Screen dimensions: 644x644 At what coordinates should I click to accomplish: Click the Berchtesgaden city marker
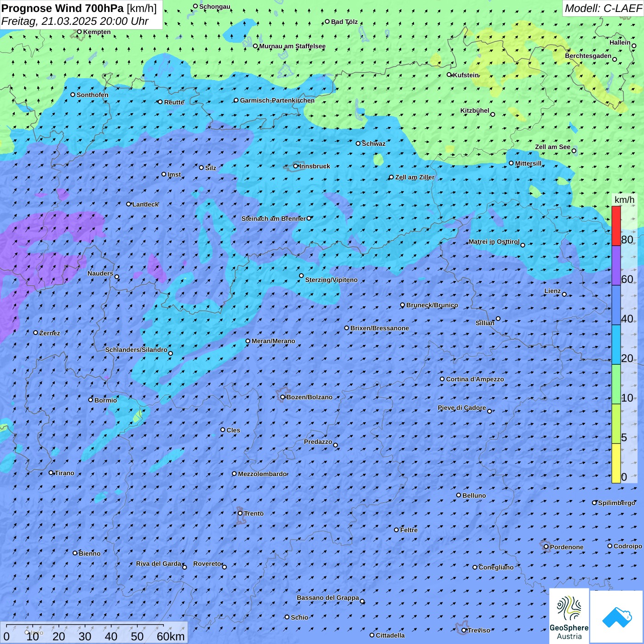tap(615, 59)
